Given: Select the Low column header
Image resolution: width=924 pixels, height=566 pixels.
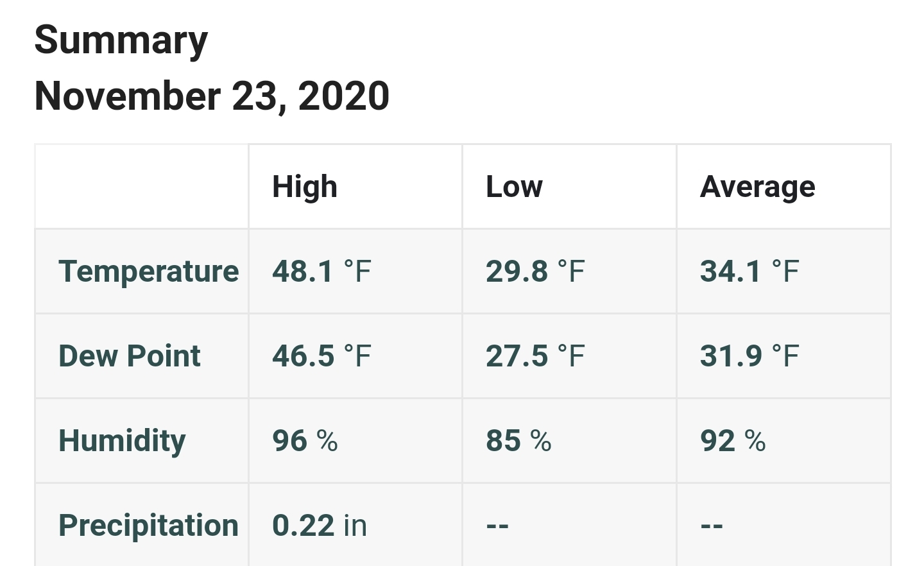Looking at the screenshot, I should [514, 187].
